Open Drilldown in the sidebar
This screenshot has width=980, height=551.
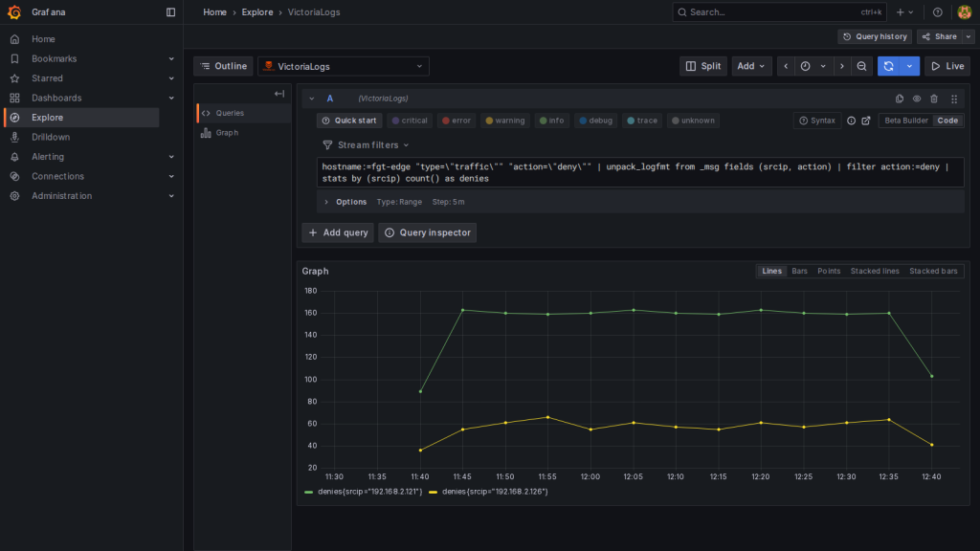pos(51,137)
